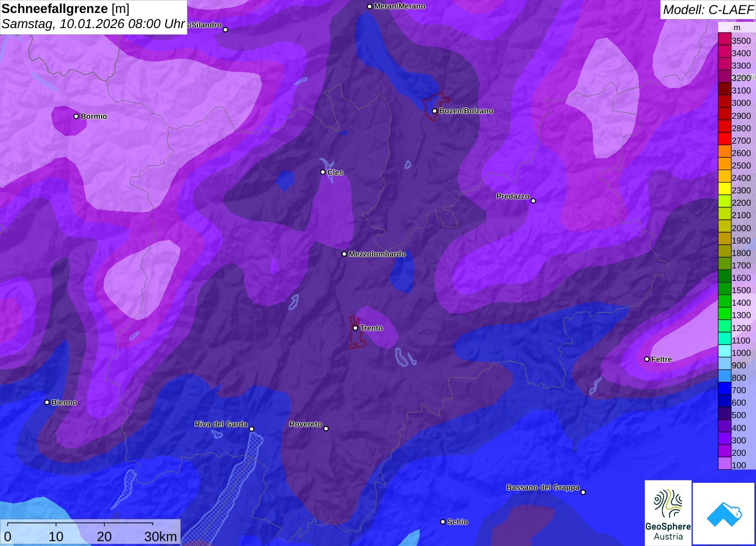Select the 2300 m yellow legend swatch
The height and width of the screenshot is (546, 756).
725,189
